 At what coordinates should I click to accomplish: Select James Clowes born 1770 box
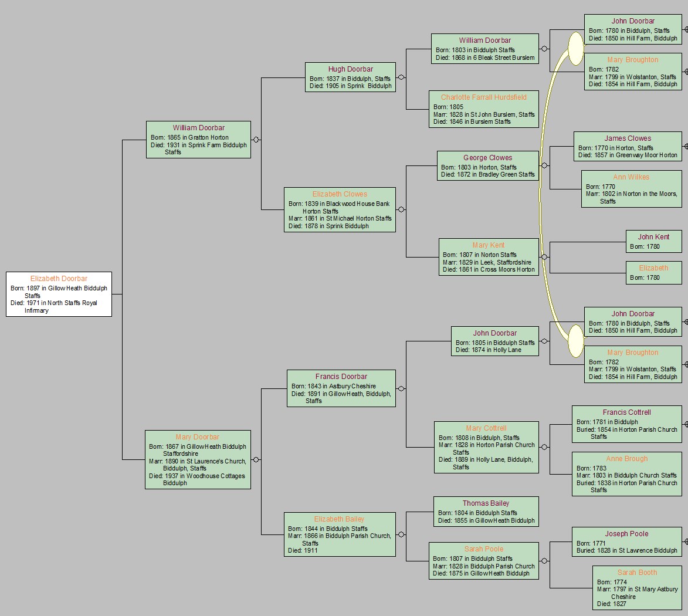tap(628, 147)
